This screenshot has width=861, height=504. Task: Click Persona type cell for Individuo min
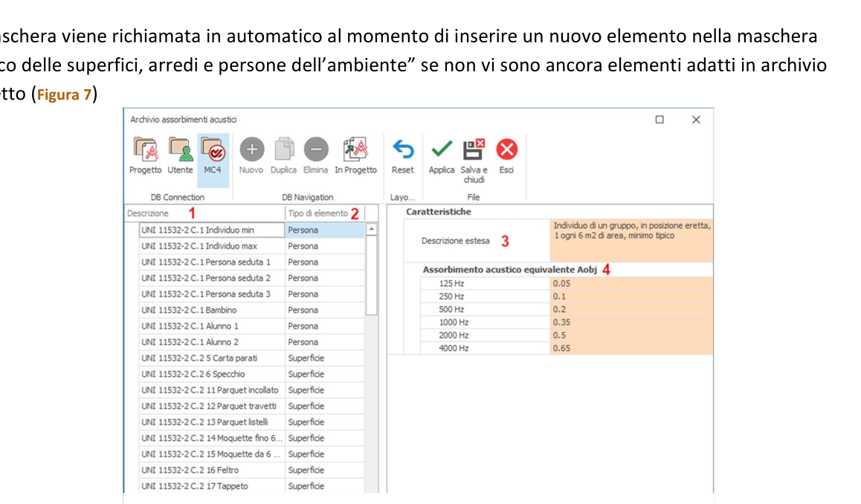click(324, 230)
